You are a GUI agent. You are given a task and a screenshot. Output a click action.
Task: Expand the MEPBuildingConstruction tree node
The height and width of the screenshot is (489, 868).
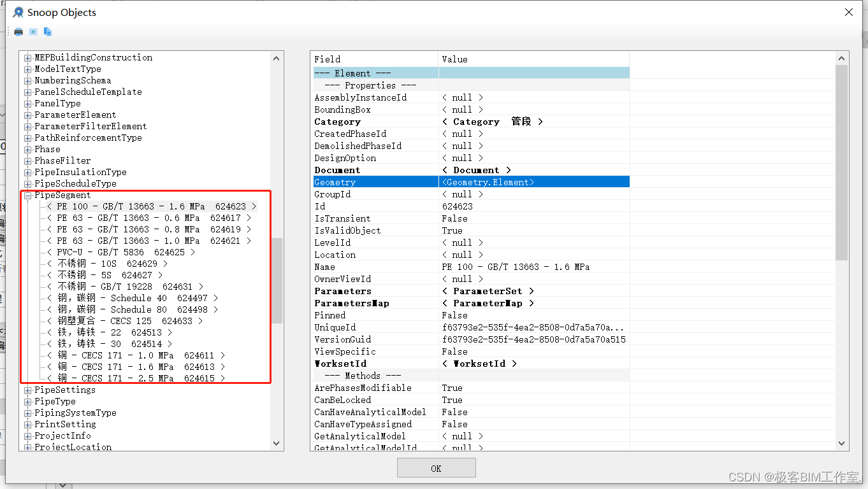click(28, 58)
